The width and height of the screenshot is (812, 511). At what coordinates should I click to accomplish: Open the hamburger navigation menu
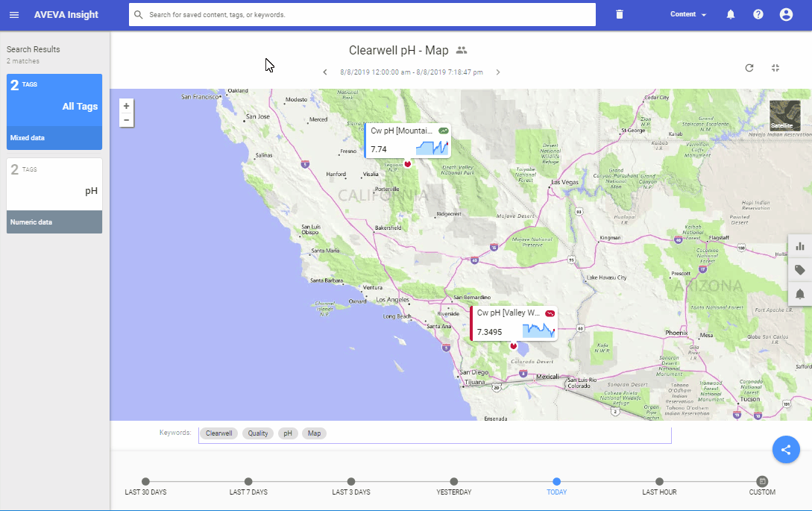[14, 15]
